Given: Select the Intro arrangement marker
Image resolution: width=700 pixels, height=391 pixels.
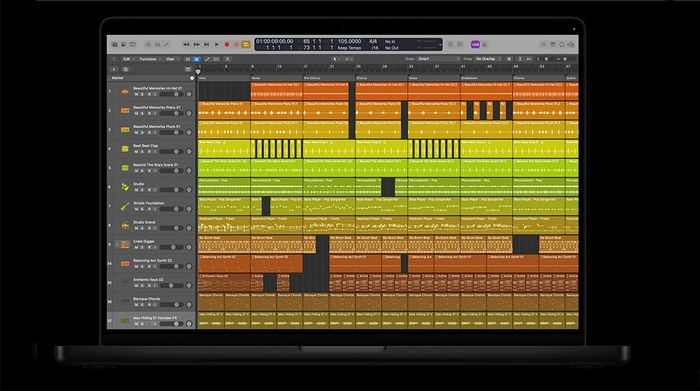Looking at the screenshot, I should (x=224, y=78).
